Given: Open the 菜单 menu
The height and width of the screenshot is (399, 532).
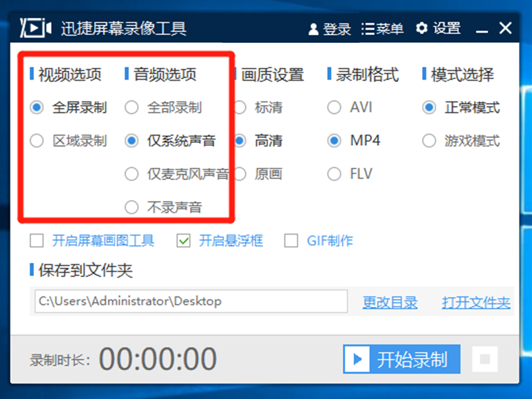Looking at the screenshot, I should pyautogui.click(x=382, y=28).
